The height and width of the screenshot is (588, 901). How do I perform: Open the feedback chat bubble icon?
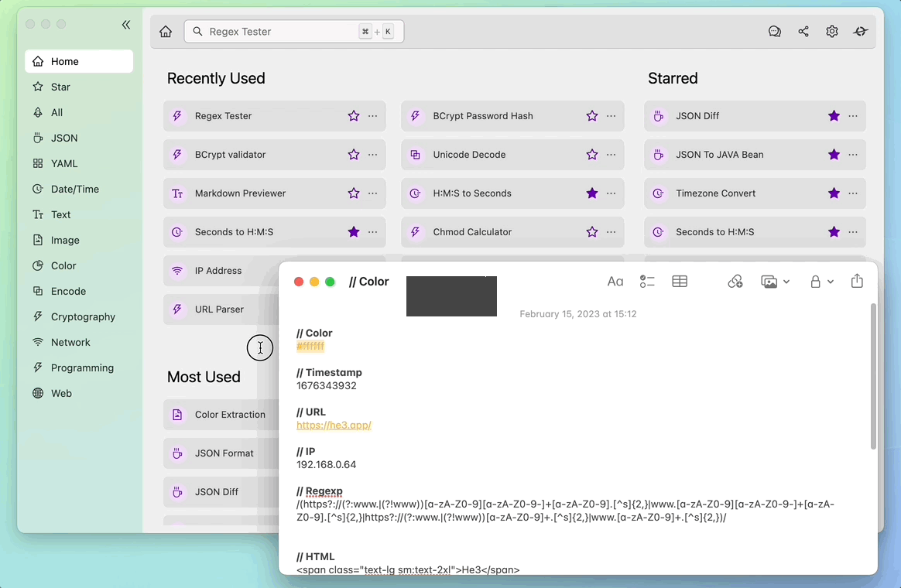775,32
